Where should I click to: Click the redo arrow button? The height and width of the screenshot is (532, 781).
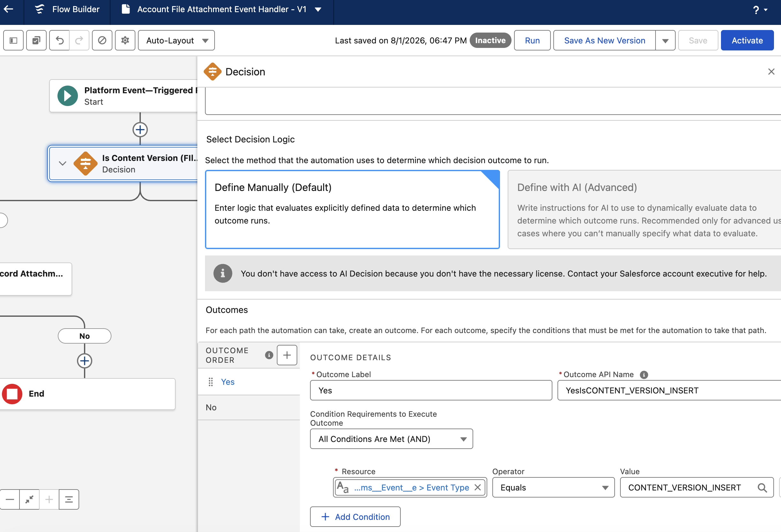pos(79,40)
